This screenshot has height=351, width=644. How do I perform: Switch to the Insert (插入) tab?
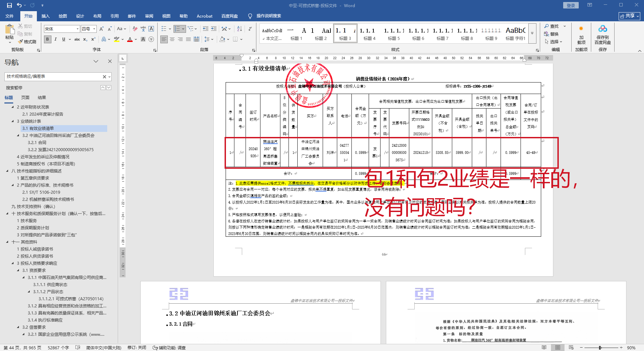[x=45, y=16]
